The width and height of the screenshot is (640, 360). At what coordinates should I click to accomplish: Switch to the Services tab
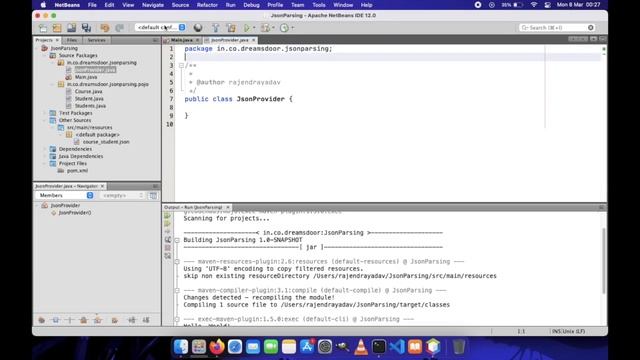tap(97, 40)
